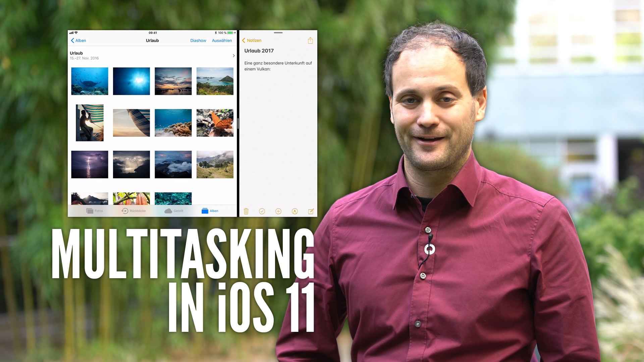The height and width of the screenshot is (362, 644).
Task: Compose a new note
Action: pyautogui.click(x=311, y=211)
